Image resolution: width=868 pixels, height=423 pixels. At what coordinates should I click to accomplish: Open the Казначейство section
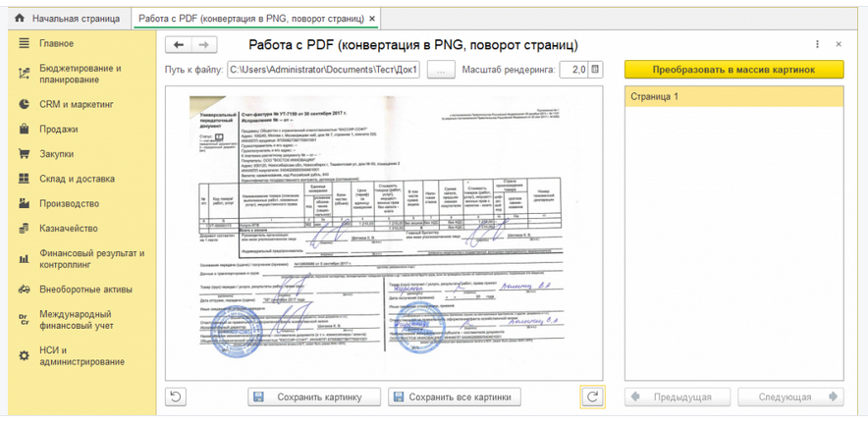tap(69, 229)
